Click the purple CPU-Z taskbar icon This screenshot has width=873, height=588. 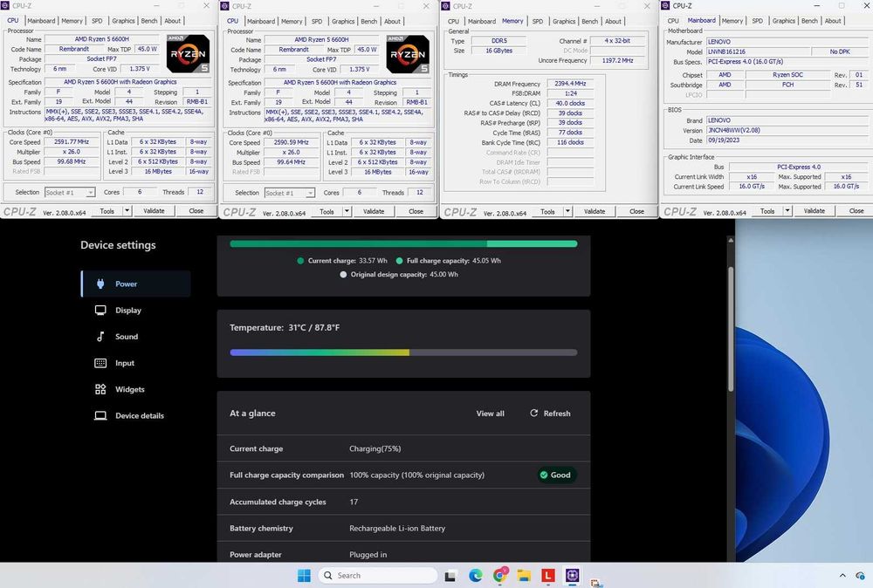pyautogui.click(x=573, y=576)
